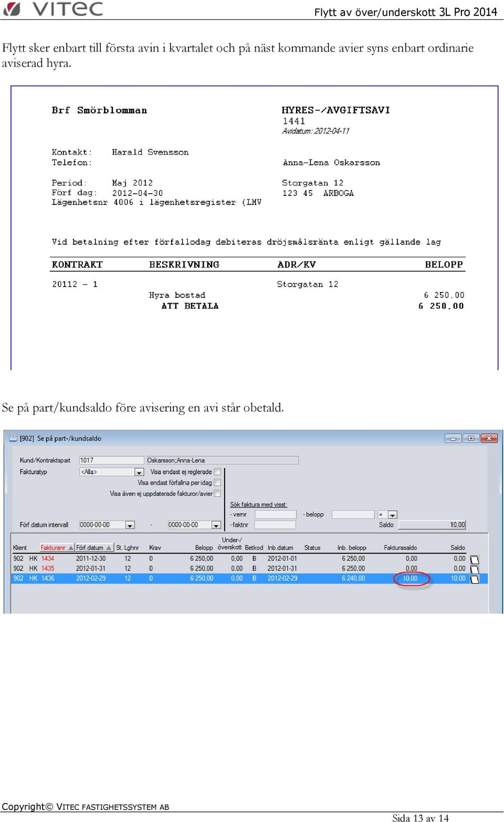Expand the Fakturatyp '<Alla>' dropdown
Image resolution: width=504 pixels, height=822 pixels.
tap(139, 472)
